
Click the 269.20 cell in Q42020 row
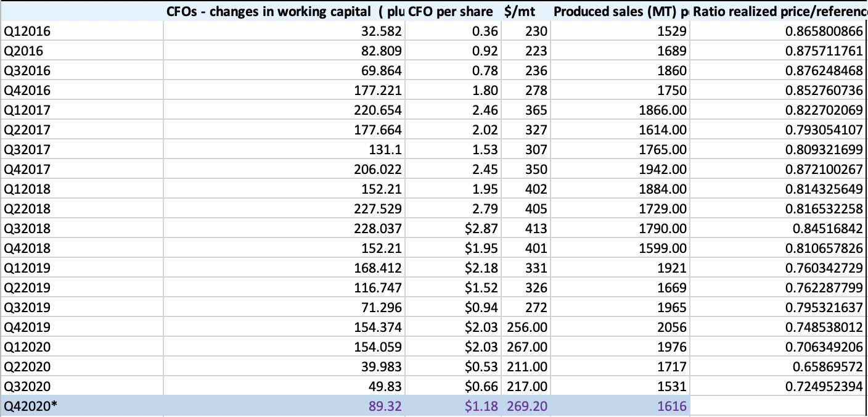527,406
